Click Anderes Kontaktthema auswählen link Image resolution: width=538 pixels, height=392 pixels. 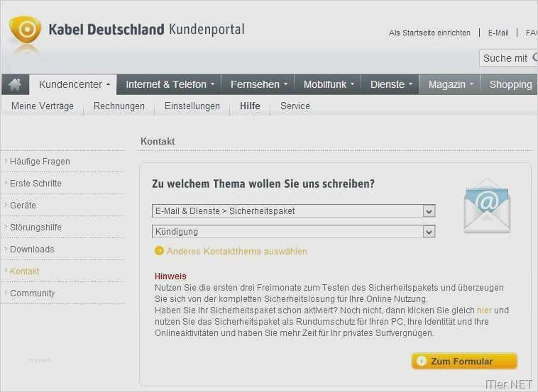[x=237, y=251]
